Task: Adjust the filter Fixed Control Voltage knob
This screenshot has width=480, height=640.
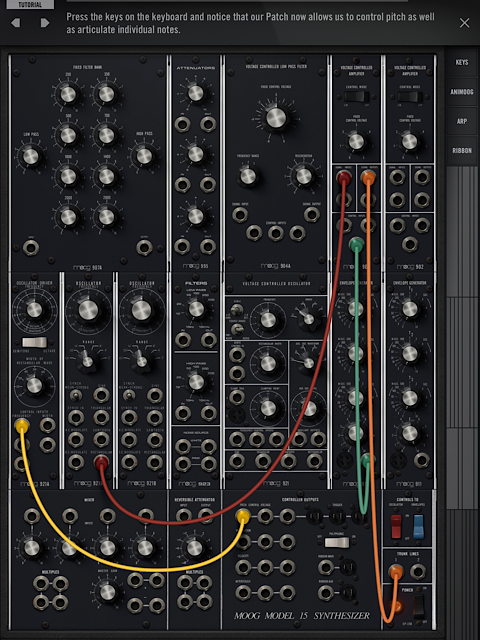Action: click(x=276, y=118)
